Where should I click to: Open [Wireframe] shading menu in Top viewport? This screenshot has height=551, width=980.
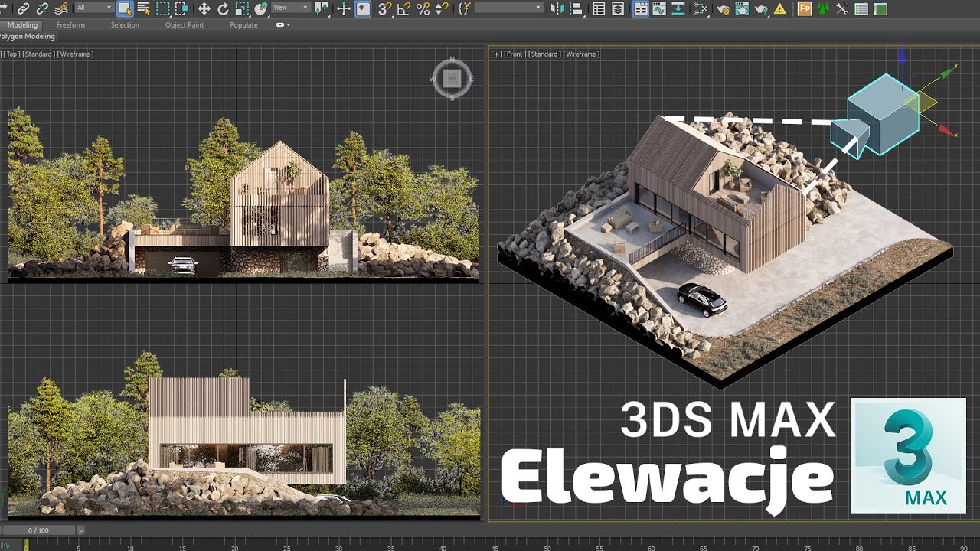coord(75,54)
